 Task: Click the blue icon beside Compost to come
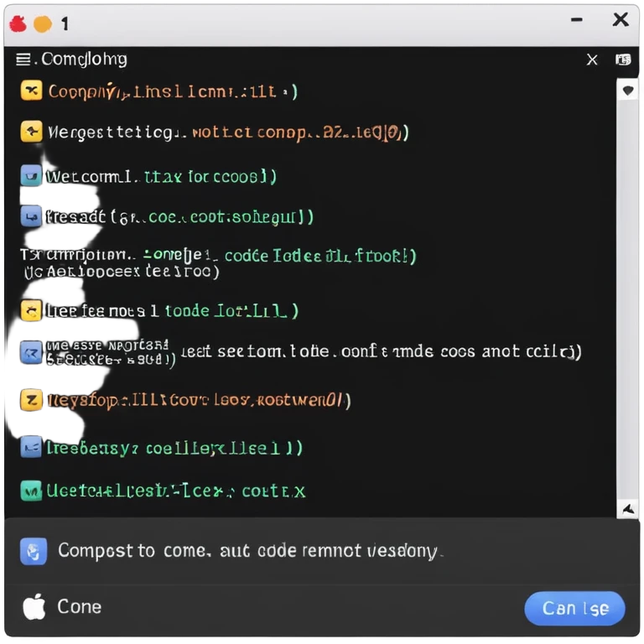34,551
